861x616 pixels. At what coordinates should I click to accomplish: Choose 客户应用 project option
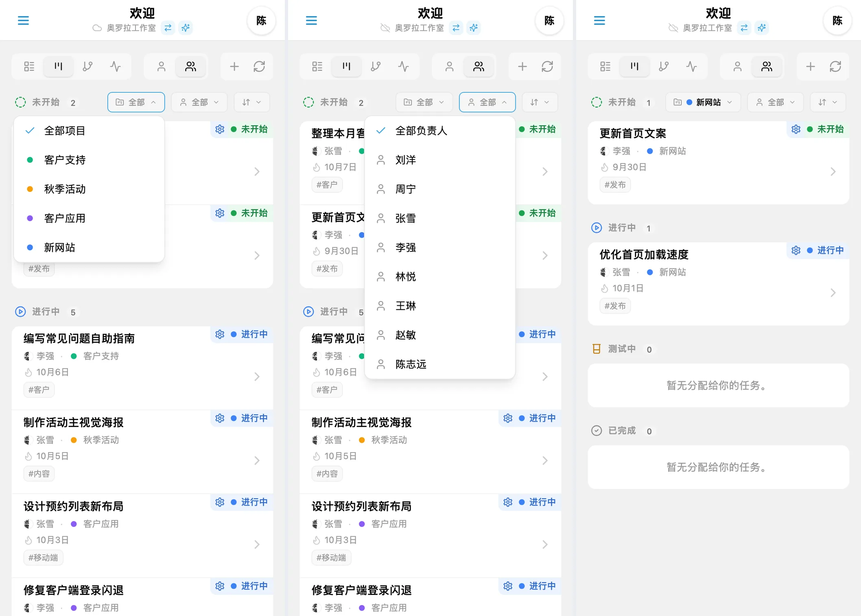click(x=89, y=218)
